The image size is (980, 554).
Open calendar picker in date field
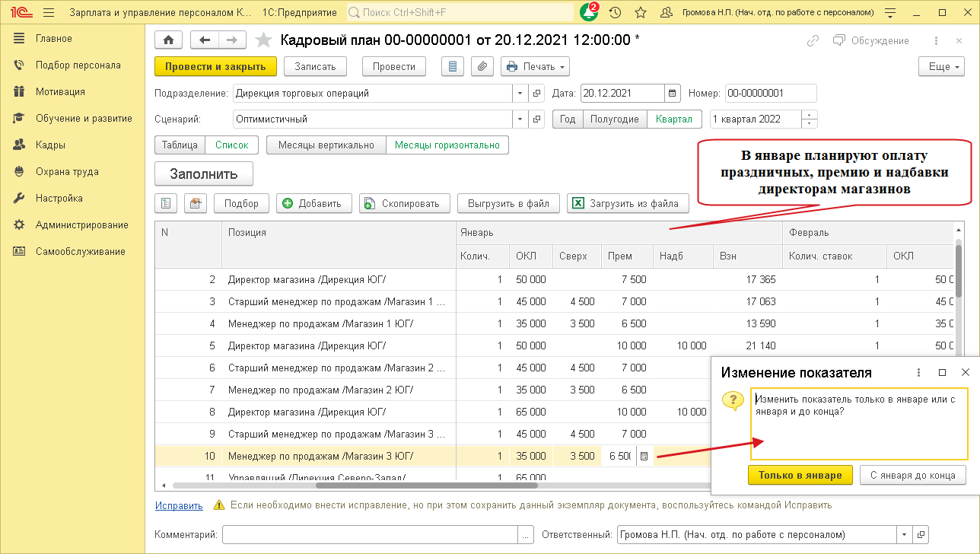[672, 94]
